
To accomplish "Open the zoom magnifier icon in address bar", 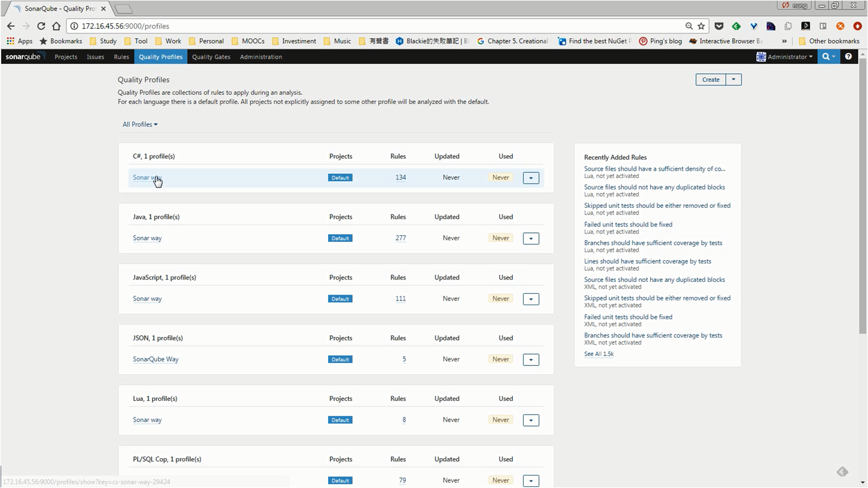I will tap(689, 26).
